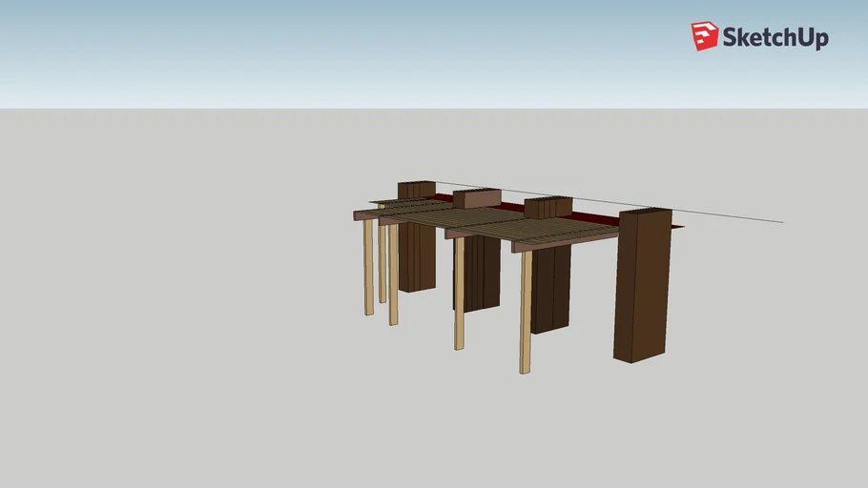Select the second light post from right
Viewport: 868px width, 488px height.
459,294
